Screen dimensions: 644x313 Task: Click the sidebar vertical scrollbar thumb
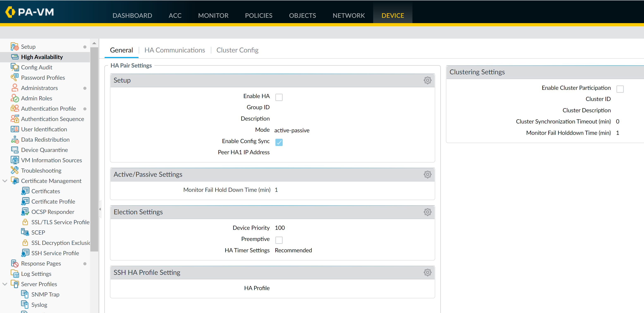coord(94,150)
